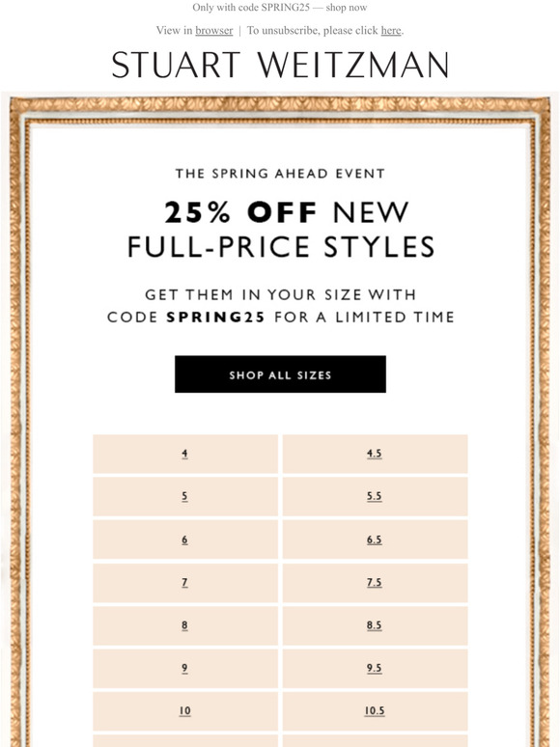560x747 pixels.
Task: Select size 8.5 tile
Action: 375,625
